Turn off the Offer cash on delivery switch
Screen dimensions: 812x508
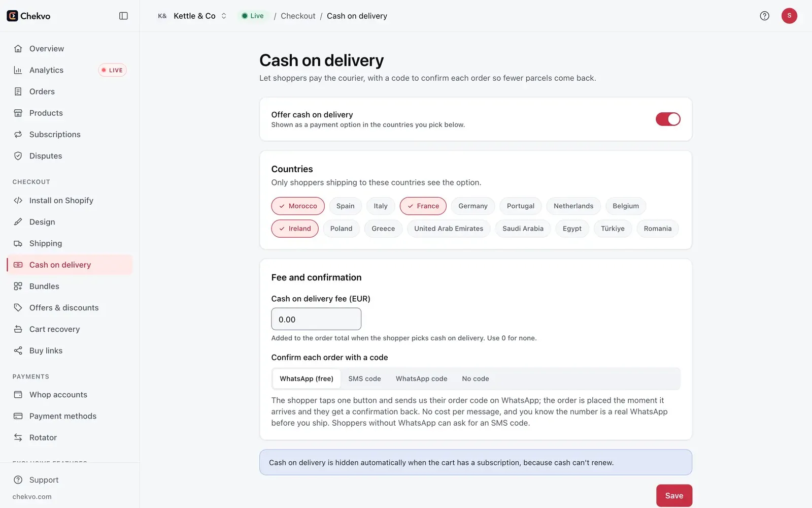668,119
